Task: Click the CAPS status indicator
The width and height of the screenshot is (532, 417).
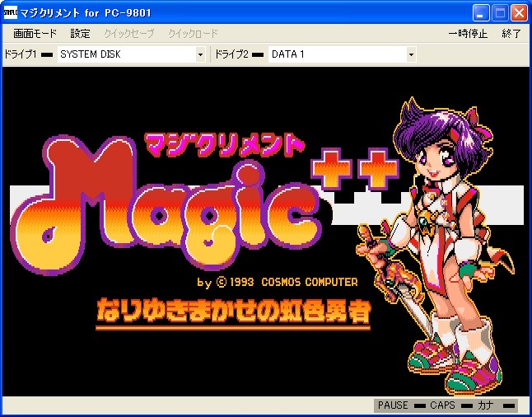Action: 451,405
